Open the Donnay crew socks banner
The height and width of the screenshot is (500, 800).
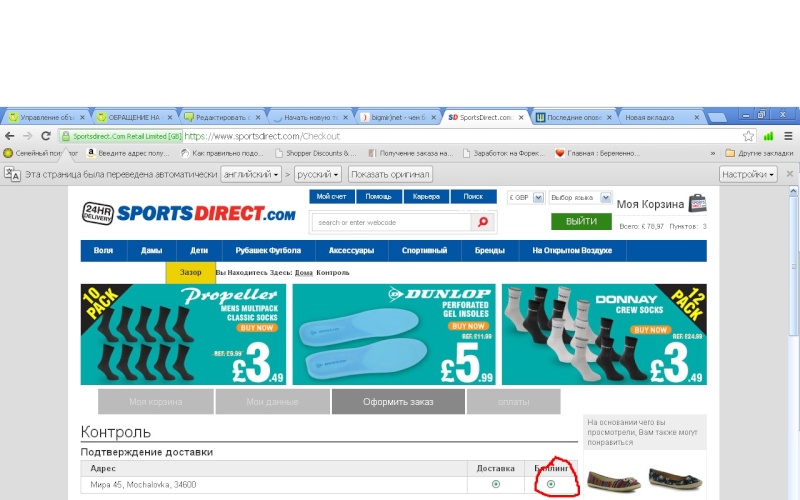(604, 334)
